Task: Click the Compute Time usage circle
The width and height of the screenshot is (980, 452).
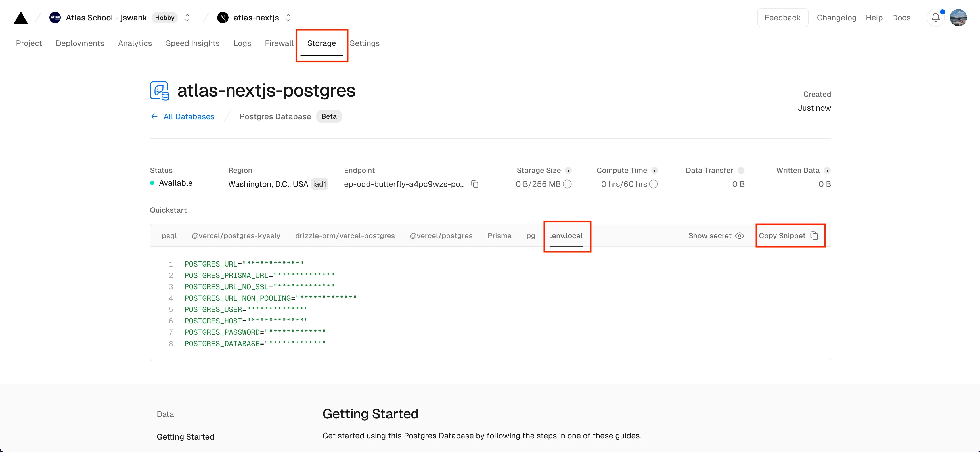Action: (x=654, y=184)
